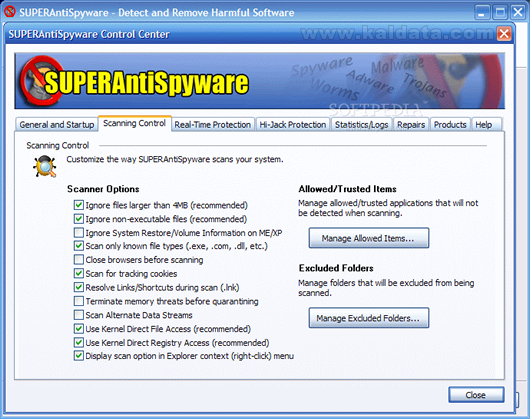Enable Scan Alternate Data Streams option
Screen dimensions: 530x419
pos(78,315)
